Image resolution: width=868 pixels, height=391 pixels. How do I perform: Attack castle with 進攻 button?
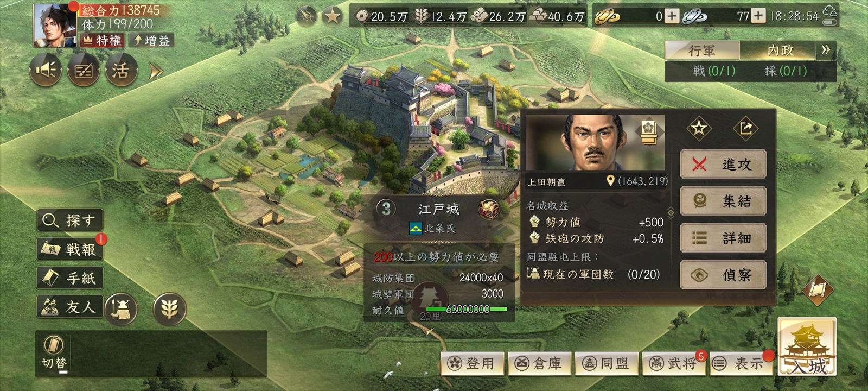(x=723, y=164)
